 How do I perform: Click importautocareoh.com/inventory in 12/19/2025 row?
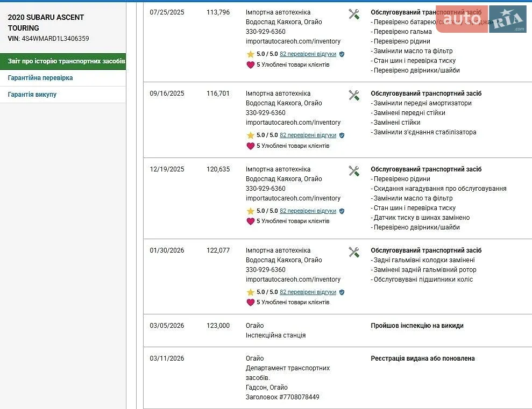293,198
